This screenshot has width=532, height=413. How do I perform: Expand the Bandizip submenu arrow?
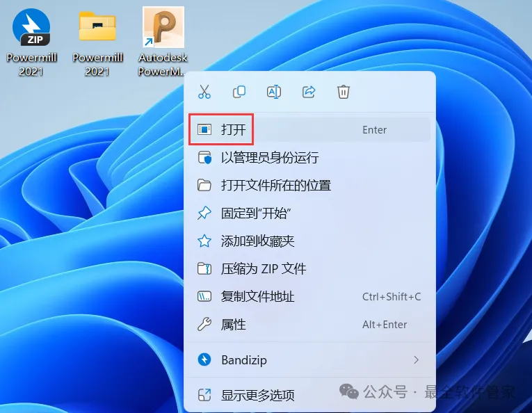pos(417,359)
